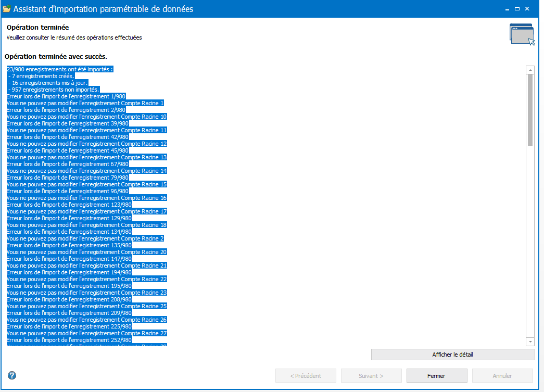Click line ending 'Compte Racine 26'
Screen dimensions: 544x392
(87, 320)
